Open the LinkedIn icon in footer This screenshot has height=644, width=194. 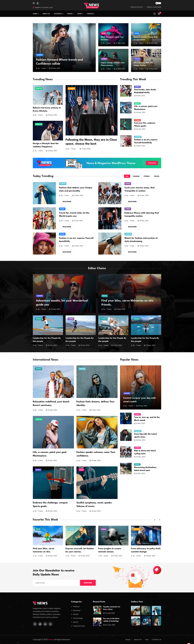(x=45, y=624)
